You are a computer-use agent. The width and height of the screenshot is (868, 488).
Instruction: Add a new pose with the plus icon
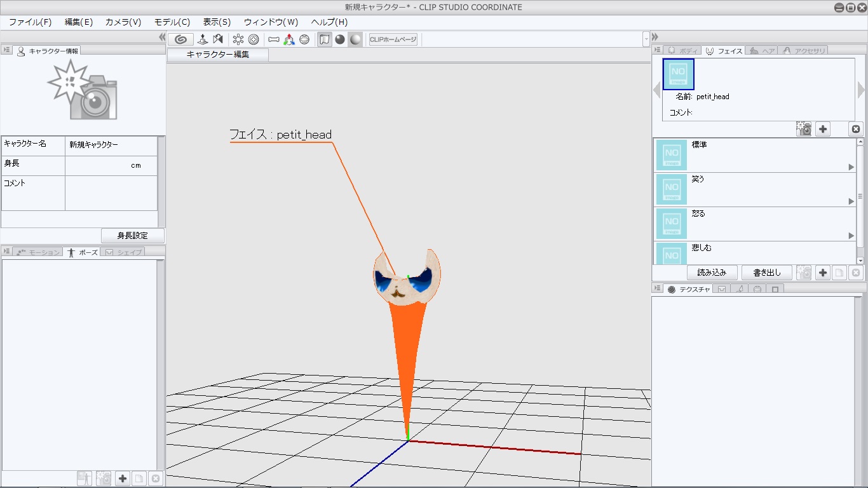click(x=123, y=478)
